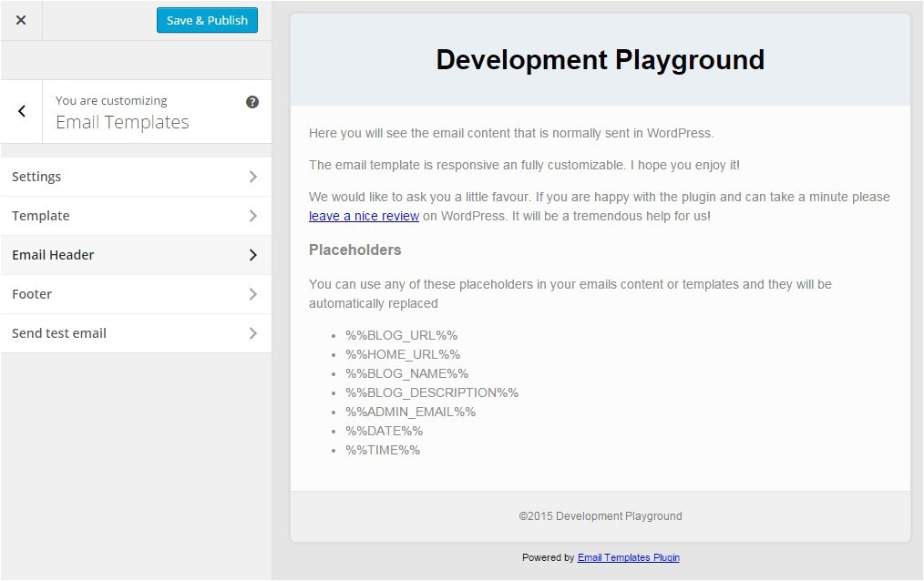Open the Settings section
This screenshot has height=581, width=924.
click(136, 177)
